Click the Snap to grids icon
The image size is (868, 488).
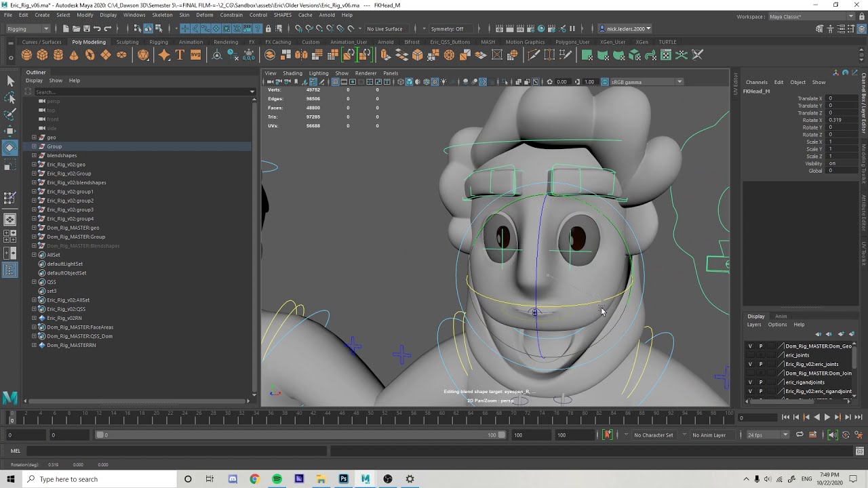coord(299,28)
